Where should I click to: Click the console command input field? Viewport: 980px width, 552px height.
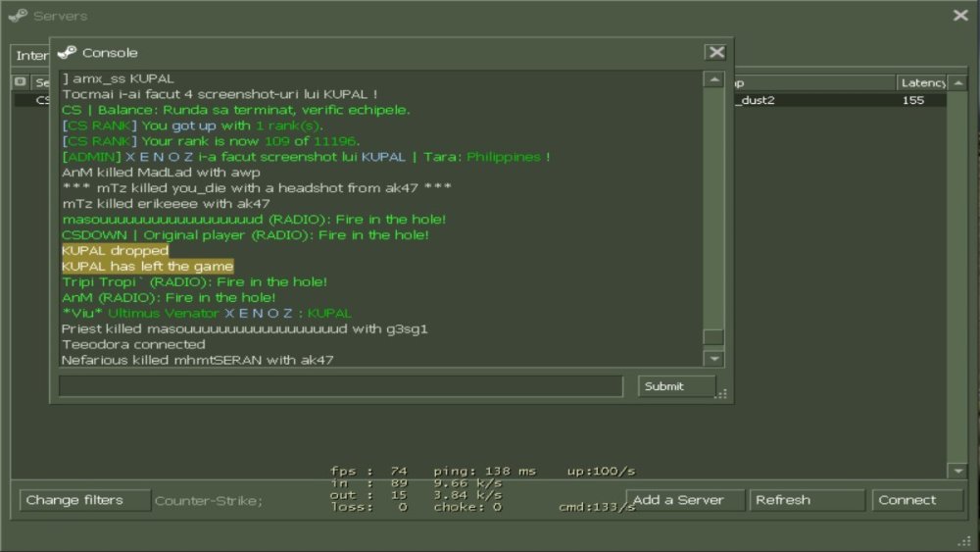341,386
